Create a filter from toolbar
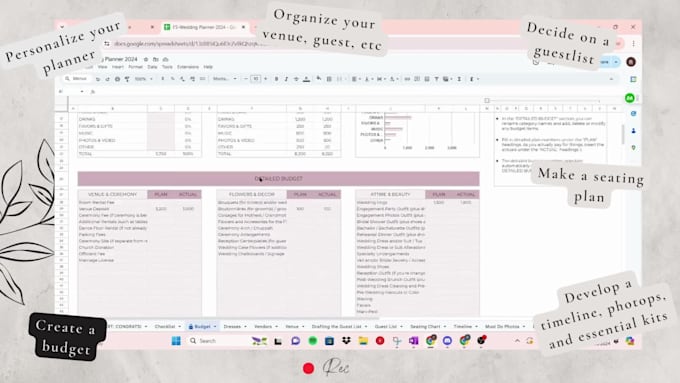 [437, 79]
